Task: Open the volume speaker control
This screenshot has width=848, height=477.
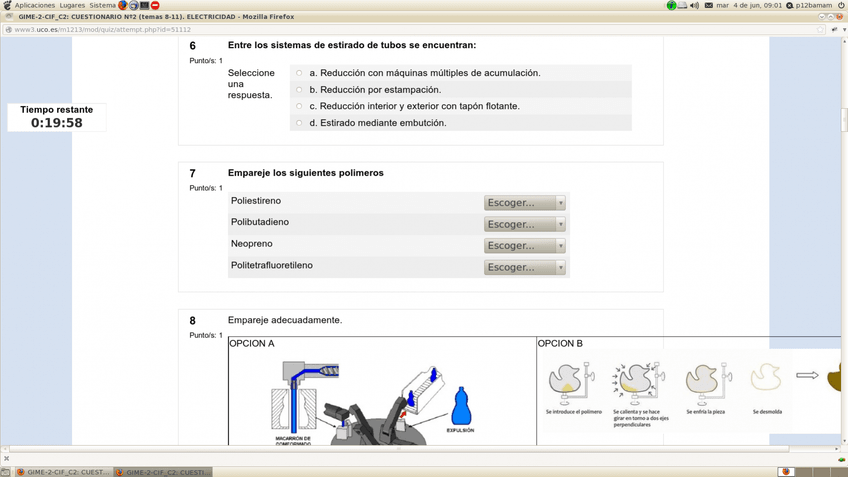Action: pyautogui.click(x=695, y=5)
